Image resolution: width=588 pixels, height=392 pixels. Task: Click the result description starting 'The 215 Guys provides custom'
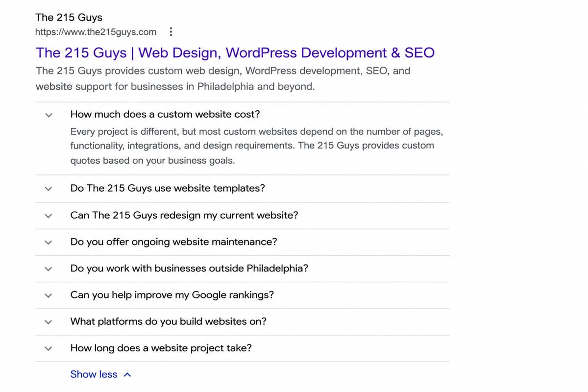(x=223, y=78)
